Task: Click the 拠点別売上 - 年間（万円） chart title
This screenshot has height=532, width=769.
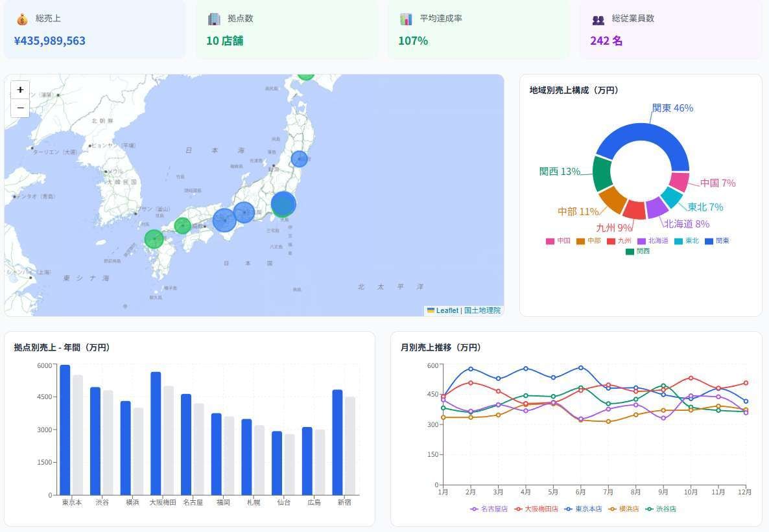Action: click(x=64, y=347)
